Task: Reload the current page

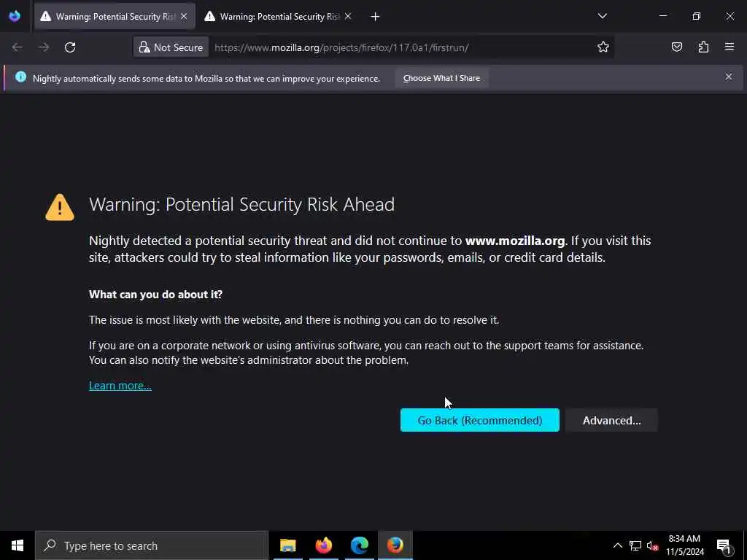Action: (x=70, y=47)
